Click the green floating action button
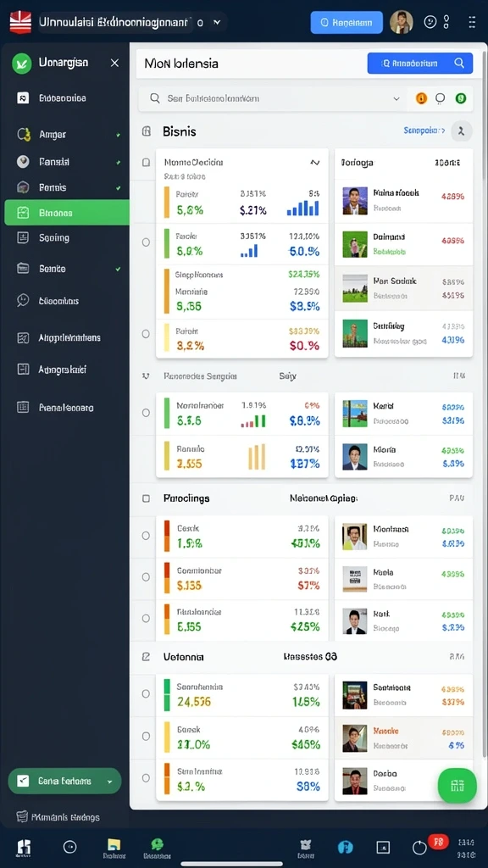 [457, 785]
